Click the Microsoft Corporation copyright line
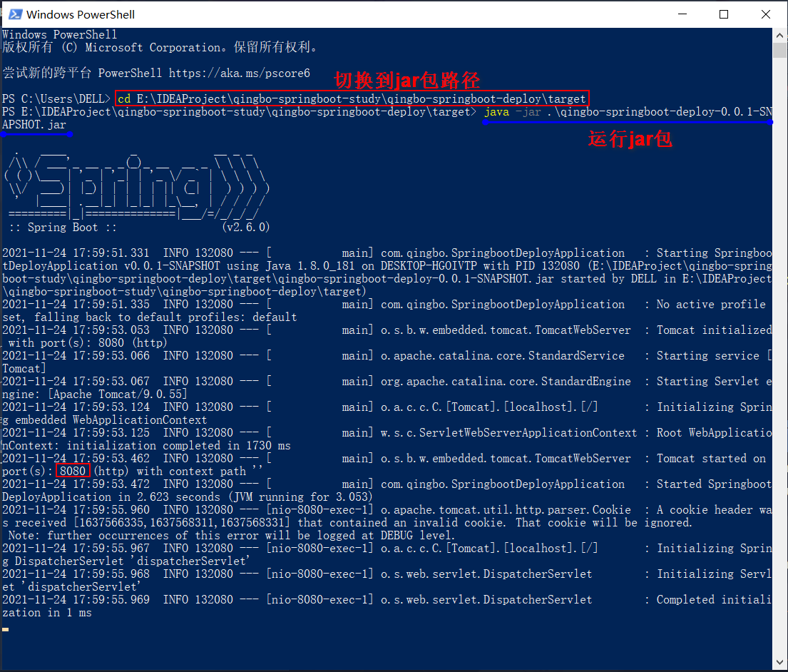 coord(160,47)
